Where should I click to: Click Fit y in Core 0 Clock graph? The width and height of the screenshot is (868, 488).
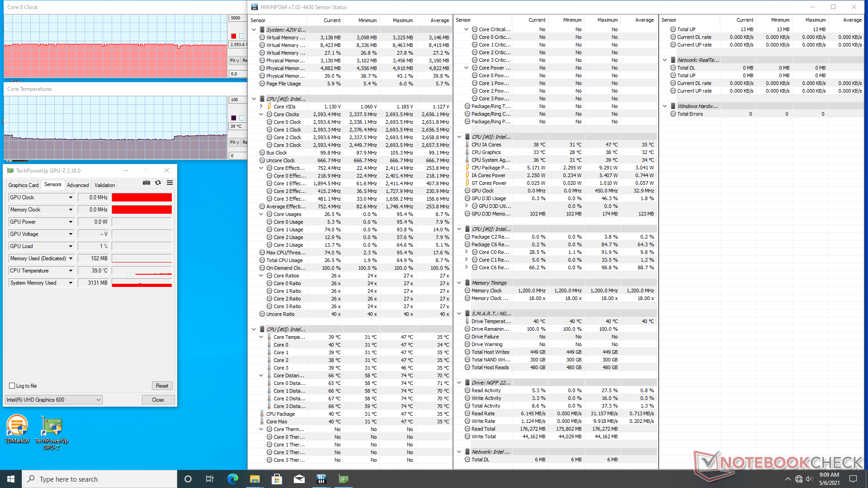(x=234, y=61)
